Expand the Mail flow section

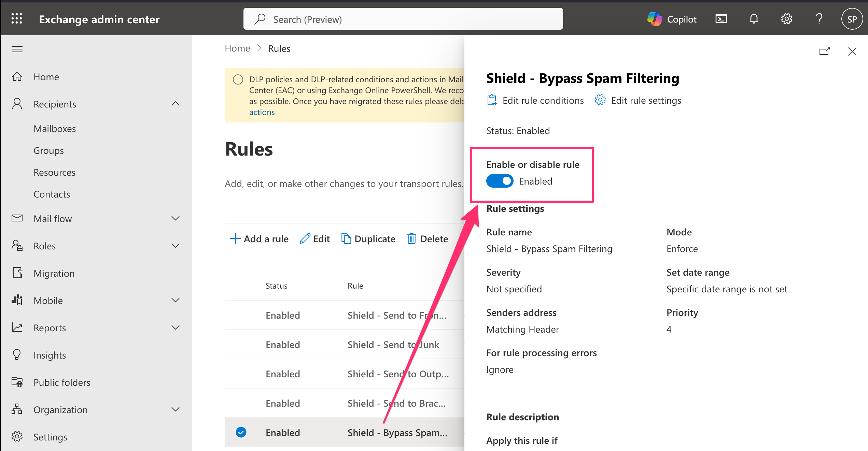click(176, 218)
